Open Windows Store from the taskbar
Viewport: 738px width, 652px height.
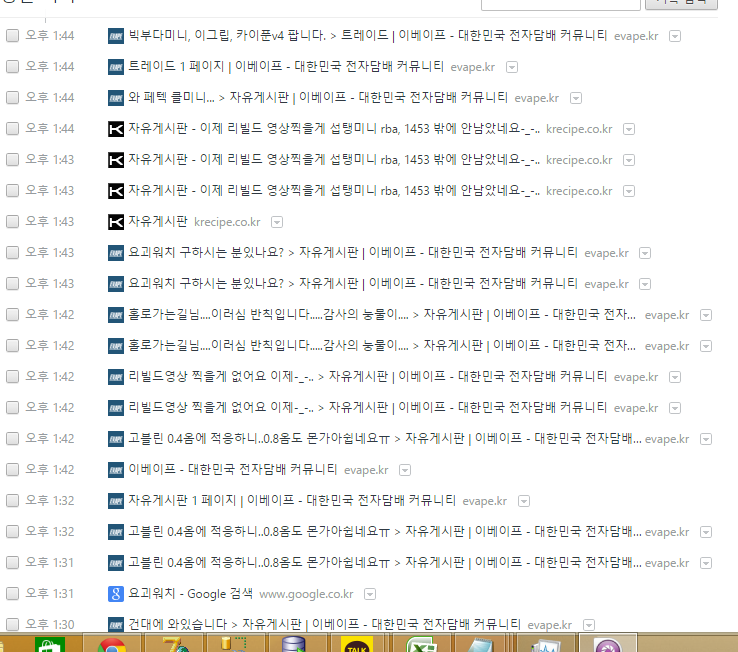tap(50, 644)
